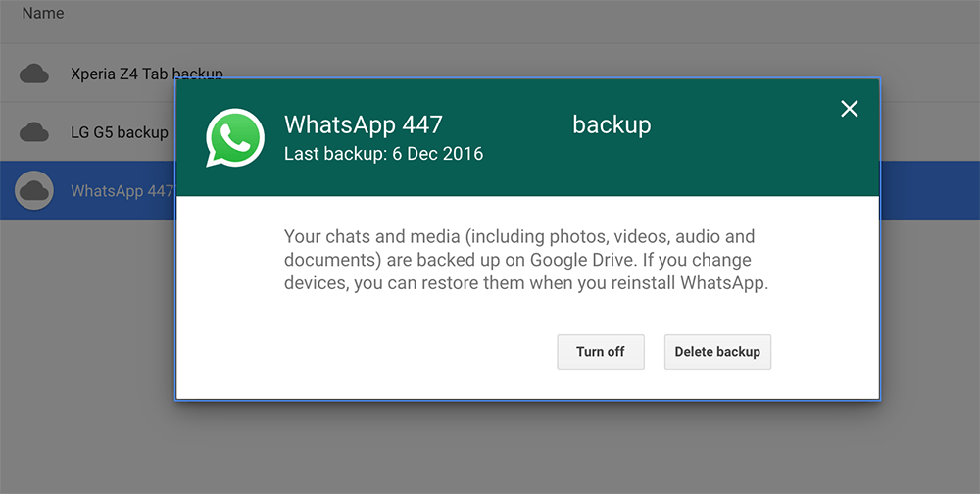Click the "WhatsApp 447" dialog title text
This screenshot has width=980, height=494.
[364, 125]
